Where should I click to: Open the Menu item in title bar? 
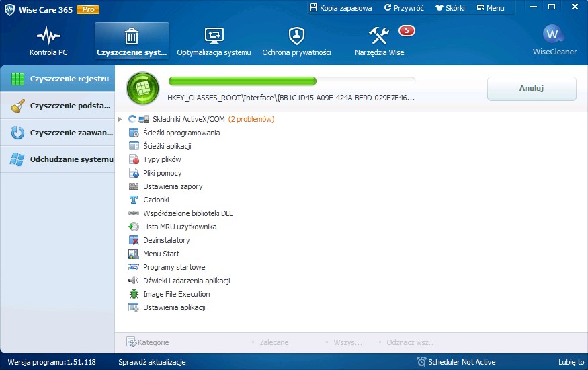(x=491, y=8)
